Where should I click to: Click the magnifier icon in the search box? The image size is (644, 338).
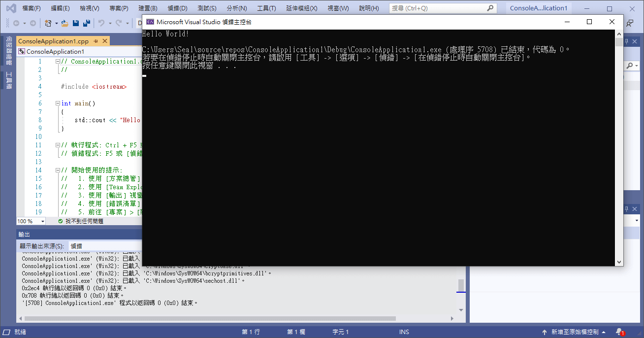[490, 8]
